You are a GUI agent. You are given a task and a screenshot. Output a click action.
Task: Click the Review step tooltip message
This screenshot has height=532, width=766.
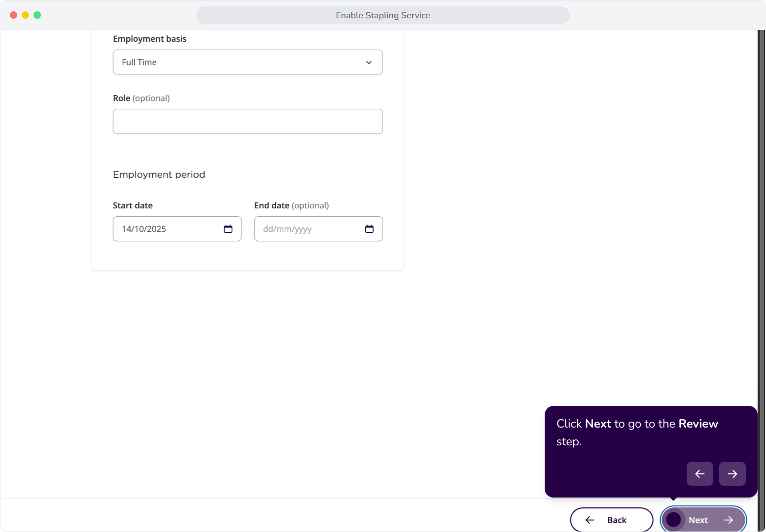(637, 432)
